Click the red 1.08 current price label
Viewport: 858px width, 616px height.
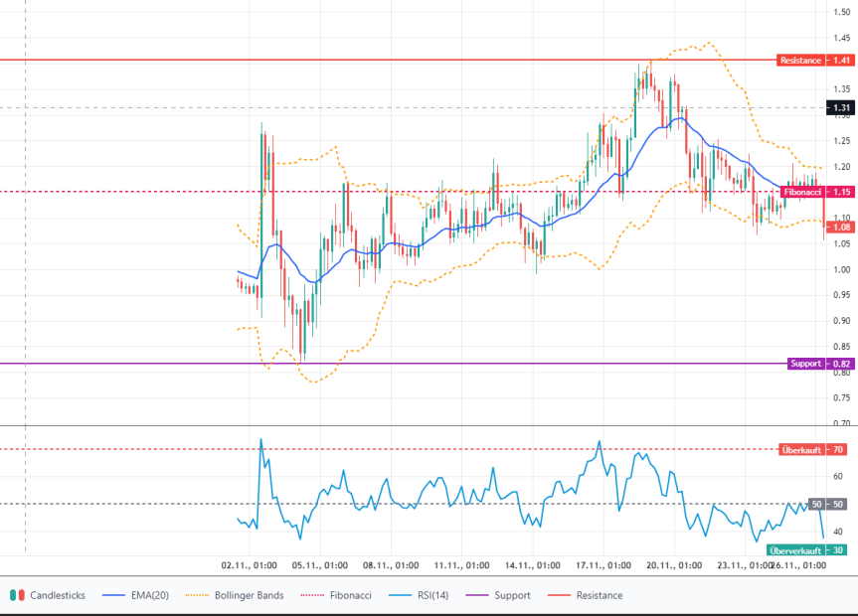(x=841, y=227)
